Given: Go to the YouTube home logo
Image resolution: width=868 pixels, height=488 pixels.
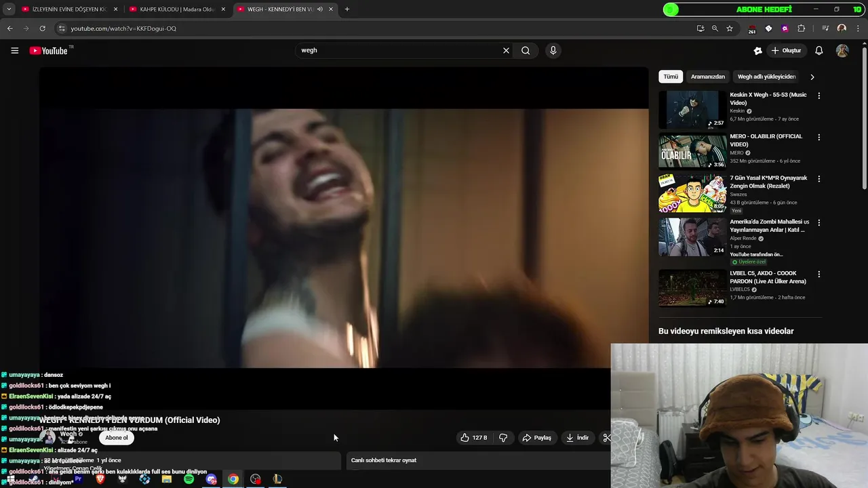Looking at the screenshot, I should 49,51.
